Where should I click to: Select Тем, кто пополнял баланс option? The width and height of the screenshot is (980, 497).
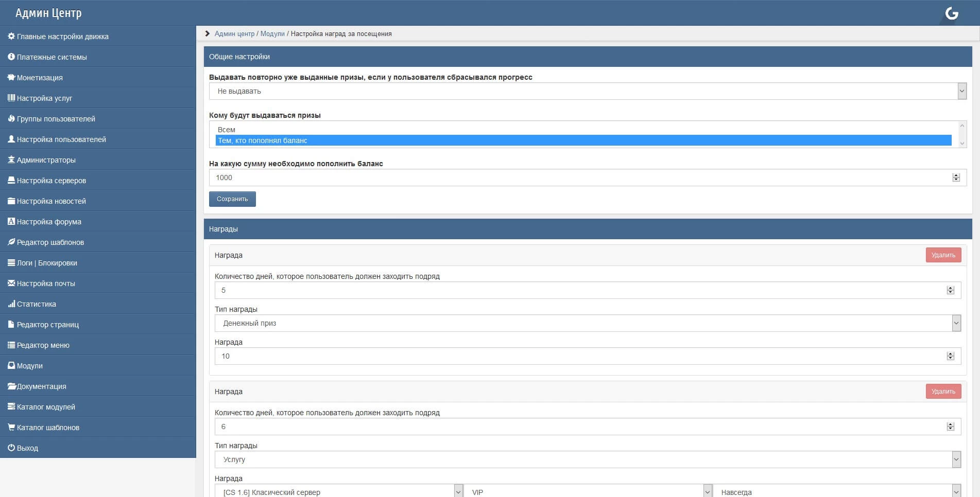point(583,140)
